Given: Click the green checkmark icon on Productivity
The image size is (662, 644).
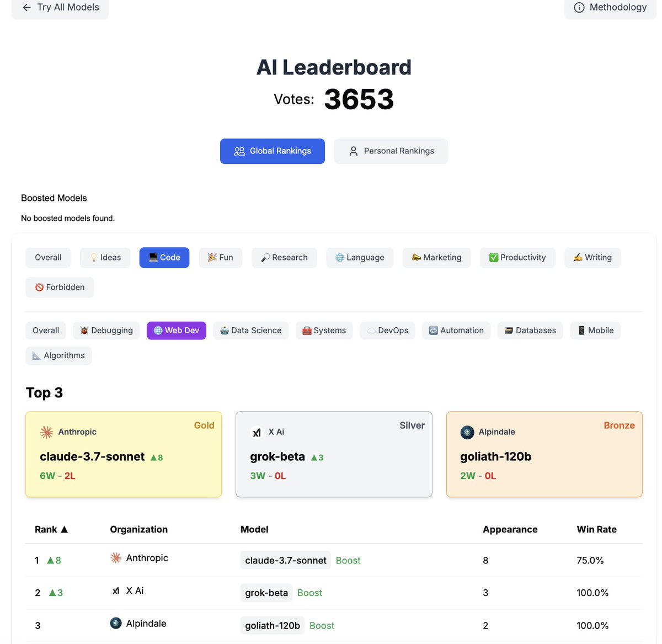Looking at the screenshot, I should coord(494,258).
